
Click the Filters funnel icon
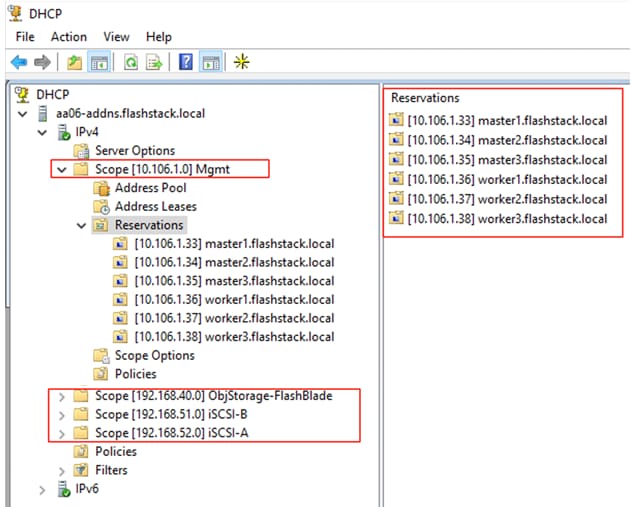pos(81,470)
